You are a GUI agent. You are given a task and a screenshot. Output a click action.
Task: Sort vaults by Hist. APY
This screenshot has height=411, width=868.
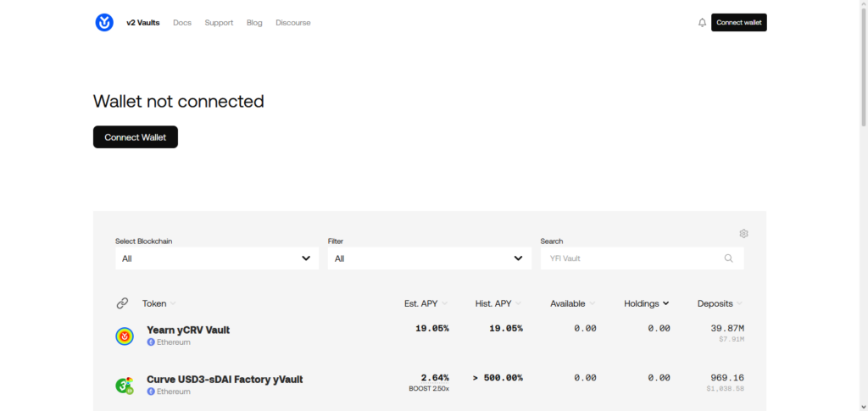[x=498, y=303]
